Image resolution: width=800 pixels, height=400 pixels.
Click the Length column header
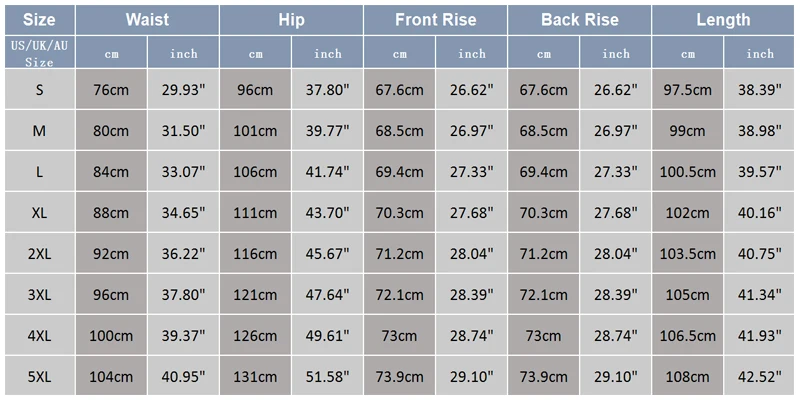(x=723, y=20)
